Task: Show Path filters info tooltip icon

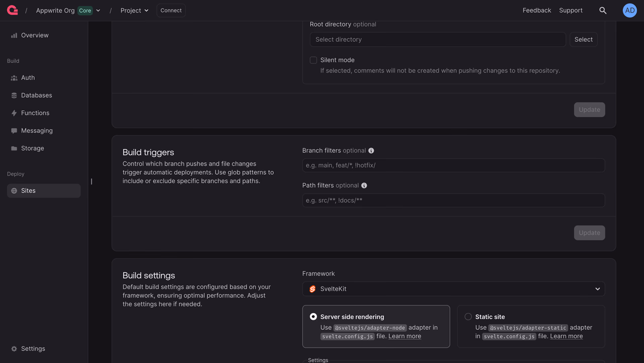Action: 364,185
